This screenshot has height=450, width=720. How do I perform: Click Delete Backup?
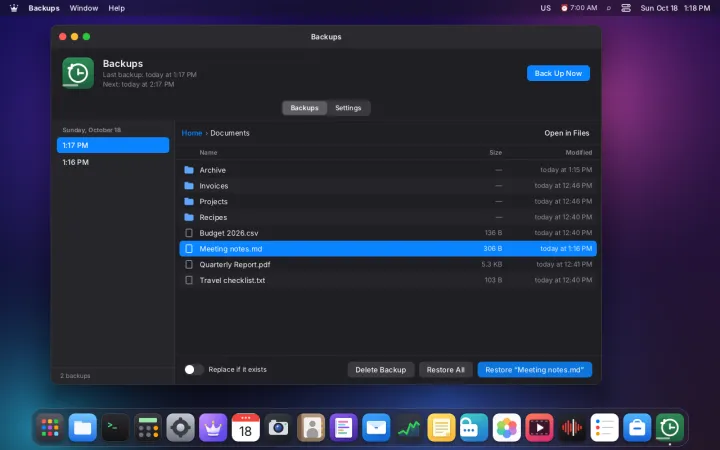click(381, 370)
